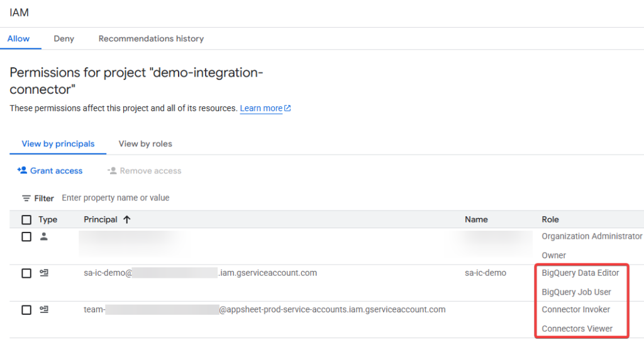Click the BigQuery Job User role
Image resolution: width=644 pixels, height=340 pixels.
click(576, 292)
